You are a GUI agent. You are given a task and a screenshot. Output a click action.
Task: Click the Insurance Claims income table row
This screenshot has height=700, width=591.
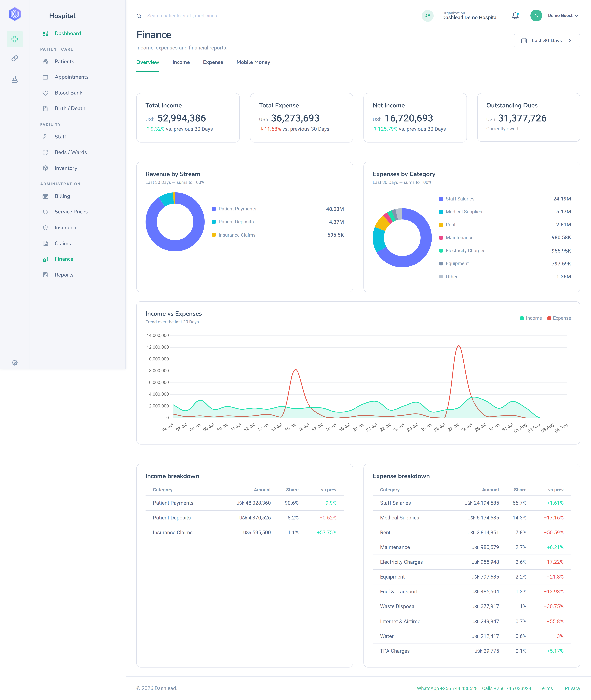pyautogui.click(x=245, y=533)
